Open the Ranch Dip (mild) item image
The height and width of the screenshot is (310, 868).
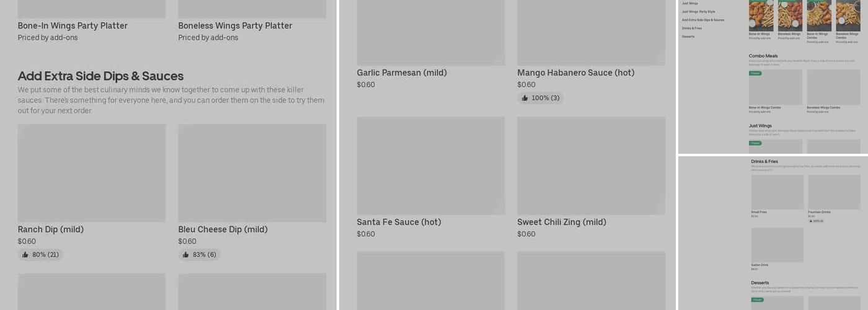click(92, 173)
